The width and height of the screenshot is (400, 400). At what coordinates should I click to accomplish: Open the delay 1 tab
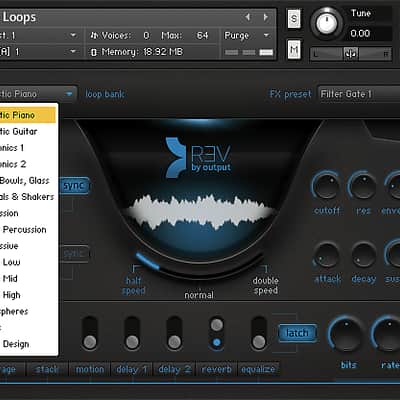click(132, 369)
